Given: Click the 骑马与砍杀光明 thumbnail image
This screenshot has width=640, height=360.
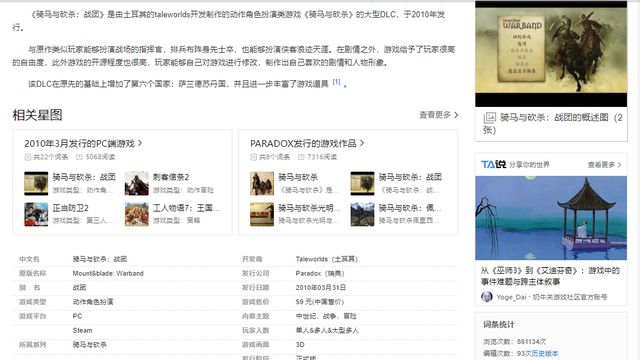Looking at the screenshot, I should [x=262, y=214].
